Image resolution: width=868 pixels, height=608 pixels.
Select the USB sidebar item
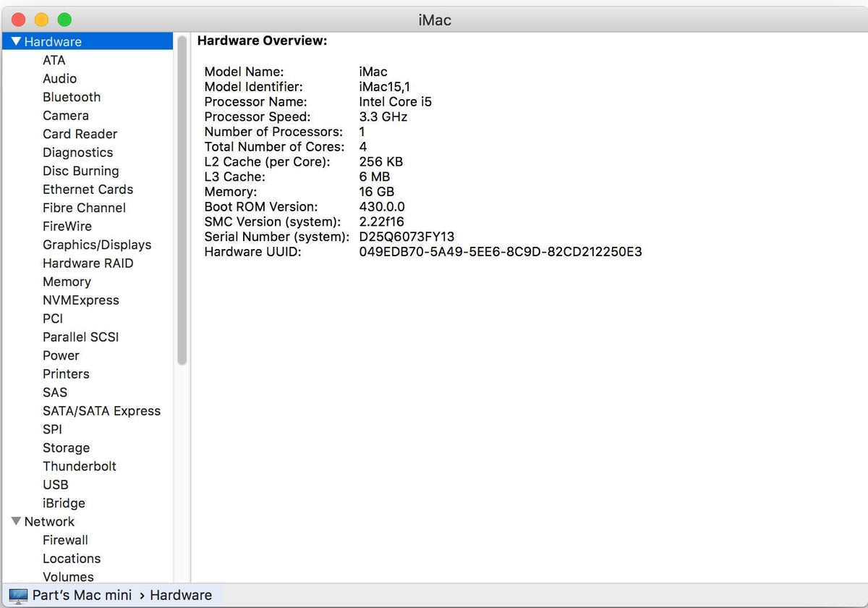[56, 484]
